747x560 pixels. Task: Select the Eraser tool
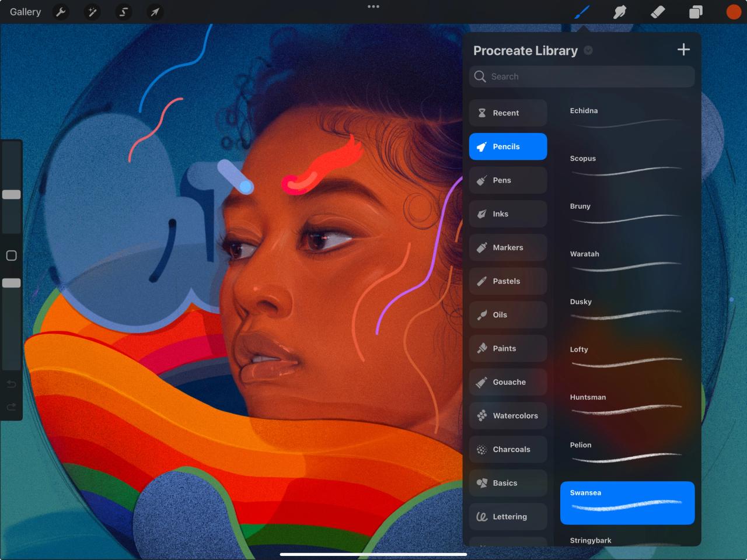pos(657,12)
